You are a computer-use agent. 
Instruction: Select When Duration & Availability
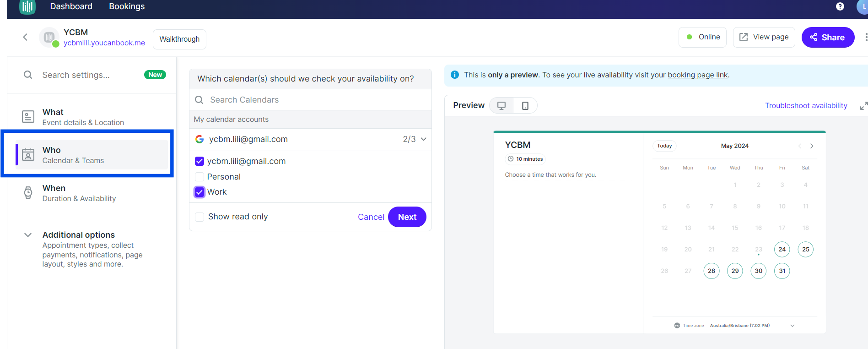click(92, 193)
